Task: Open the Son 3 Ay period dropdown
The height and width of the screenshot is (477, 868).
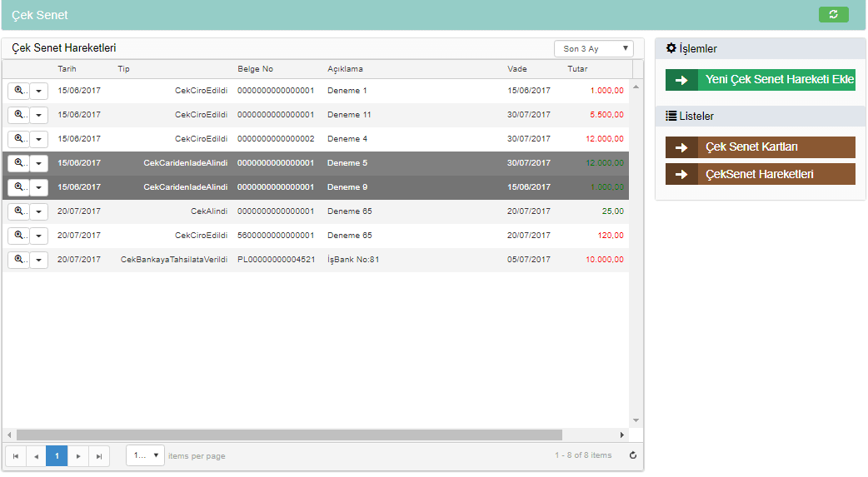Action: (x=593, y=49)
